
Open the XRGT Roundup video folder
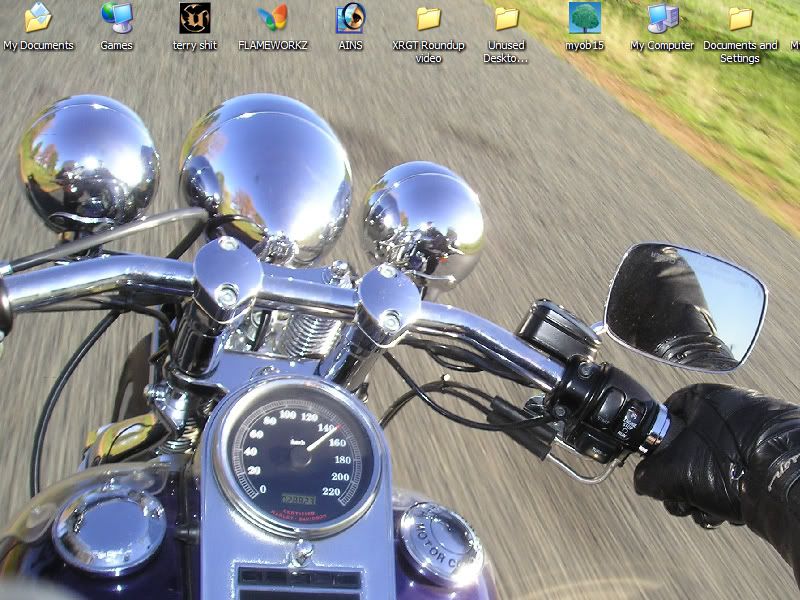429,19
